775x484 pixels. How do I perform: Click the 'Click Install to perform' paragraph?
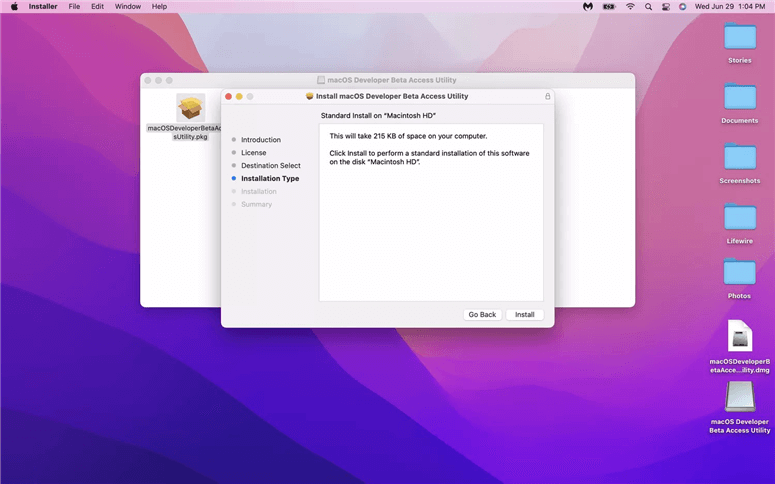coord(429,158)
